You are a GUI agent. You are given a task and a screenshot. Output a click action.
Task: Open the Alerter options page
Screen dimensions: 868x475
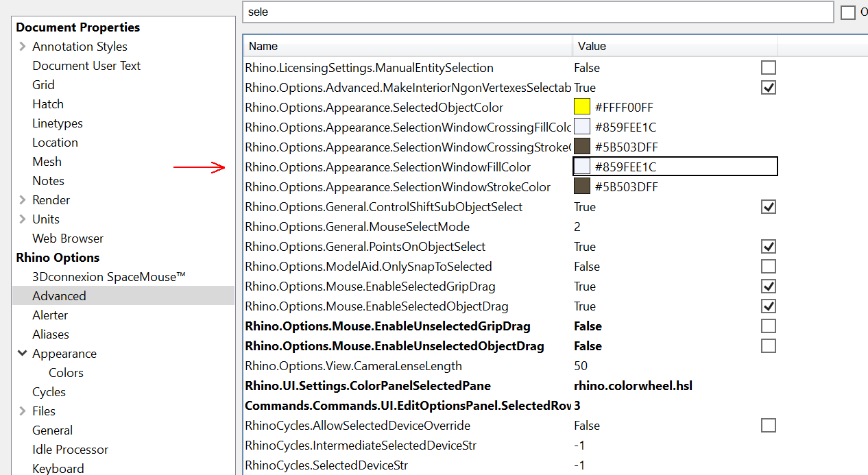click(x=50, y=315)
